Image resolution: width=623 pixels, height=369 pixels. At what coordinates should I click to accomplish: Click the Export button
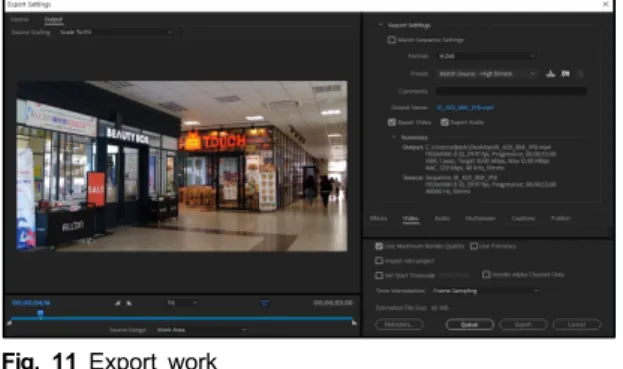[x=523, y=325]
